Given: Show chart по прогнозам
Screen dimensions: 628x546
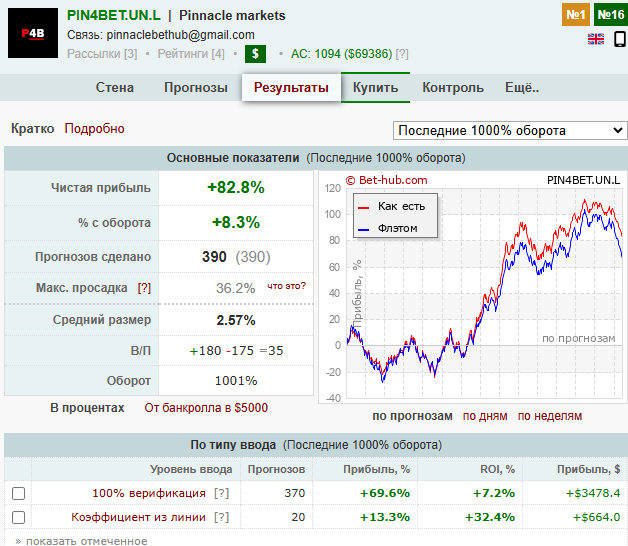Looking at the screenshot, I should click(412, 416).
